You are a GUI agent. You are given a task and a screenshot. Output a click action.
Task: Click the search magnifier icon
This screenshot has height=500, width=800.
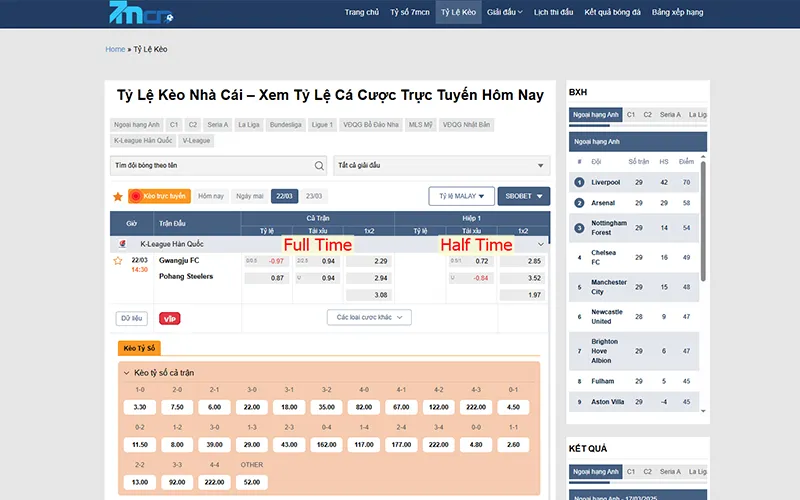click(320, 166)
